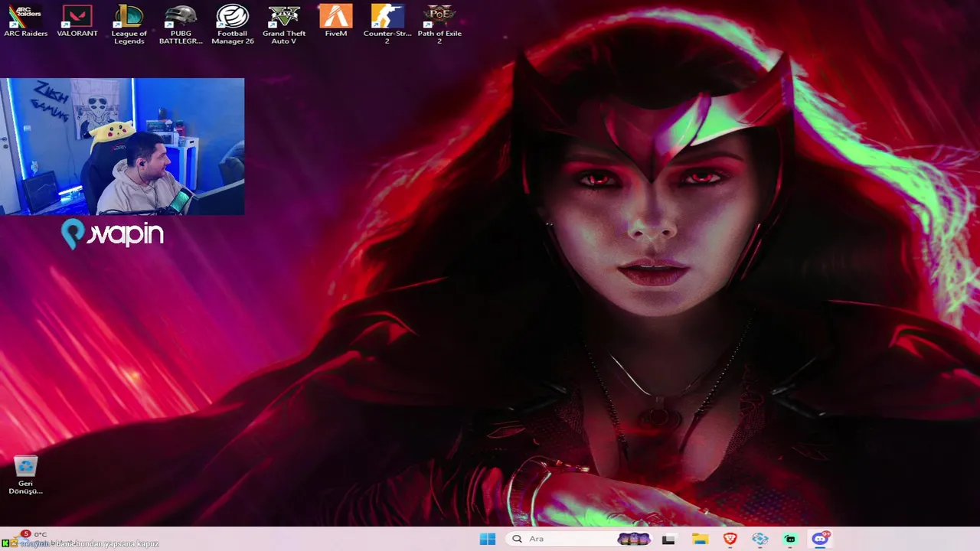Open the blue diamond app next to Brave
The image size is (980, 551).
[x=760, y=539]
